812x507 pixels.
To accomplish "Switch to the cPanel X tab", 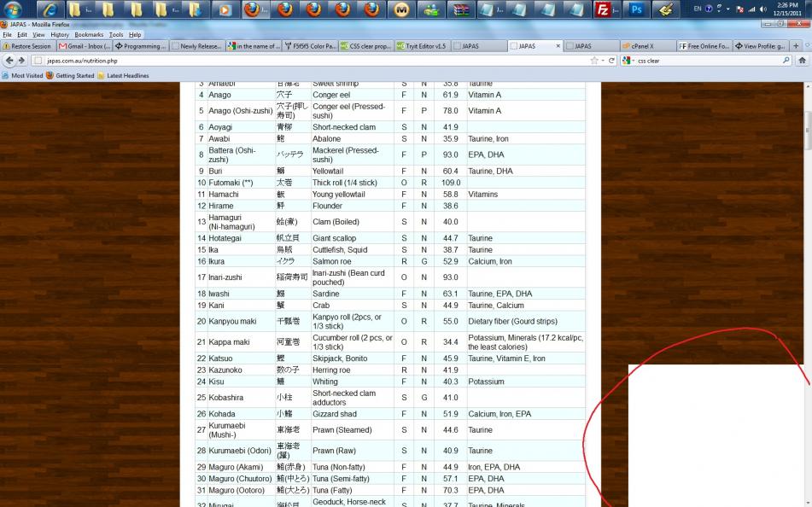I will 648,46.
